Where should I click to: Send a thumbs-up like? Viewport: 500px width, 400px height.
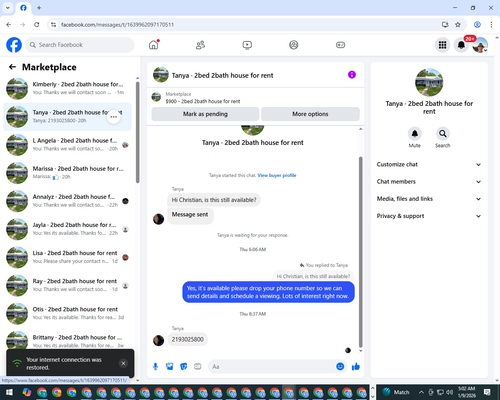(356, 367)
